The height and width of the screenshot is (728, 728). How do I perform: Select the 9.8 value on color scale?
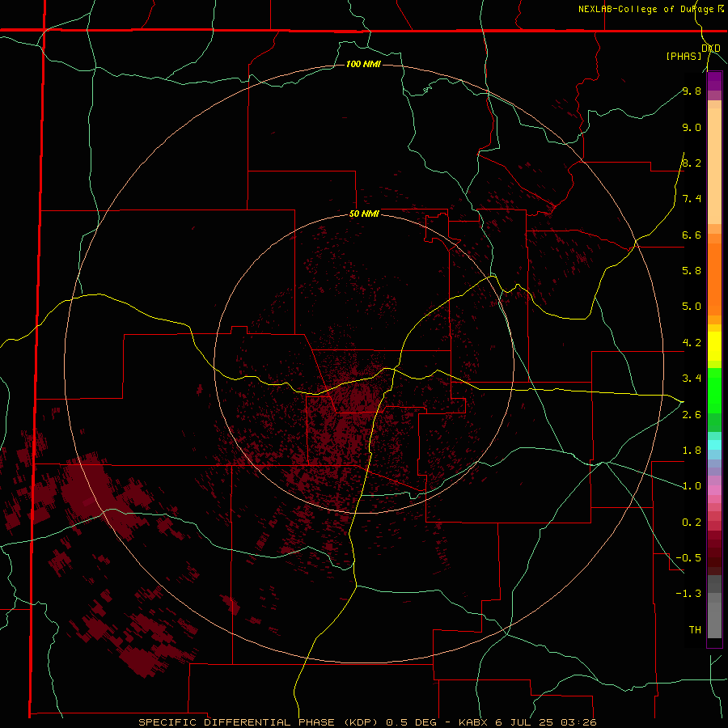click(692, 91)
